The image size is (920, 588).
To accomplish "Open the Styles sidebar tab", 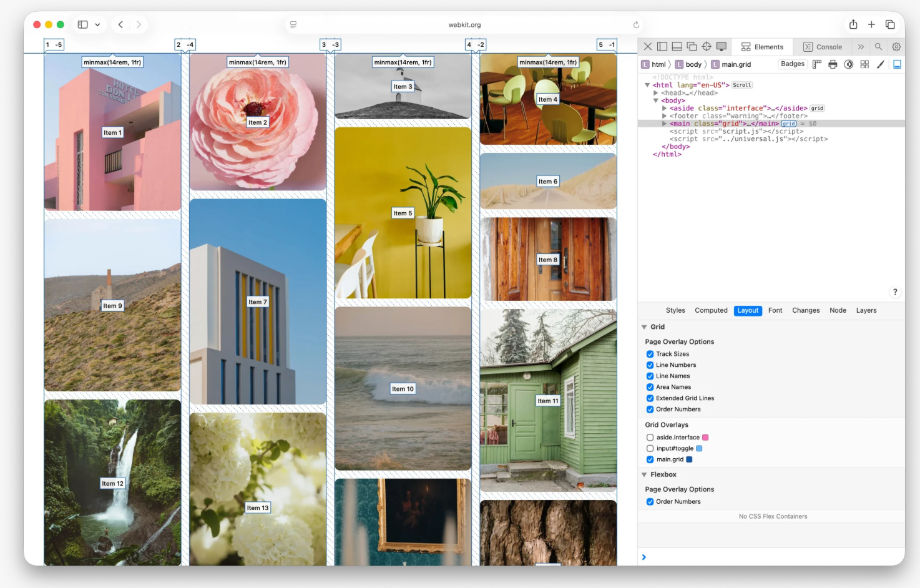I will 675,310.
